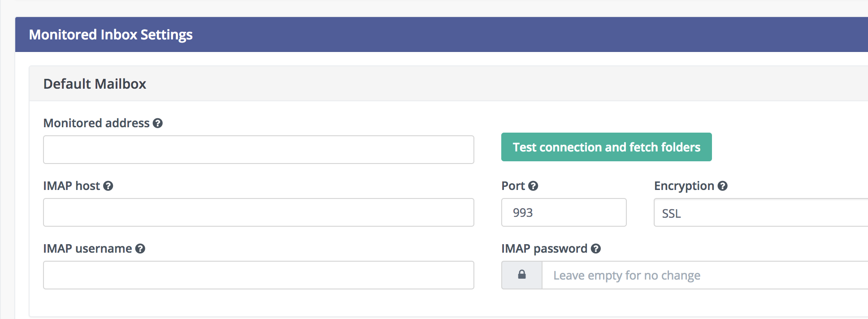Focus the Monitored address input field

point(259,150)
